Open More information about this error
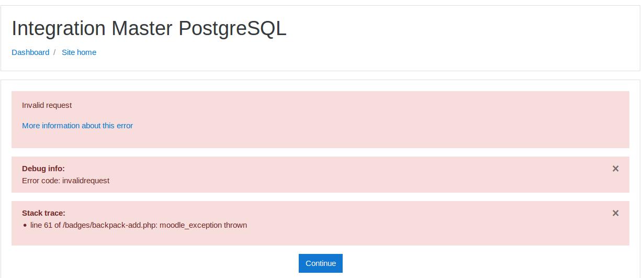Viewport: 644px width, 278px height. tap(77, 126)
